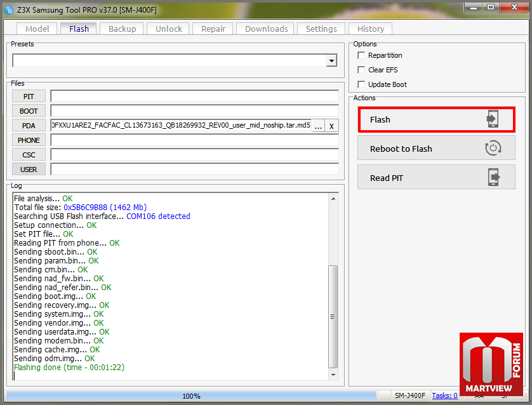Open the Settings tab
Viewport: 532px width, 405px height.
pos(321,29)
